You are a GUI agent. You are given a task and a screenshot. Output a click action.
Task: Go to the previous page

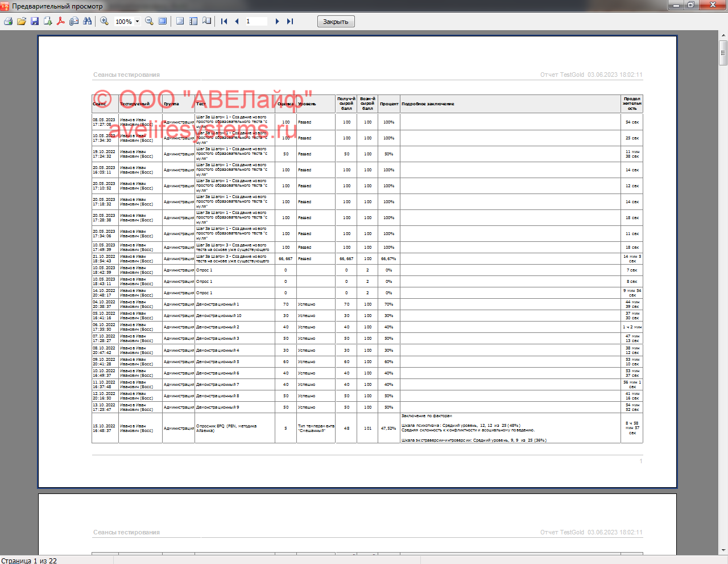pos(237,21)
